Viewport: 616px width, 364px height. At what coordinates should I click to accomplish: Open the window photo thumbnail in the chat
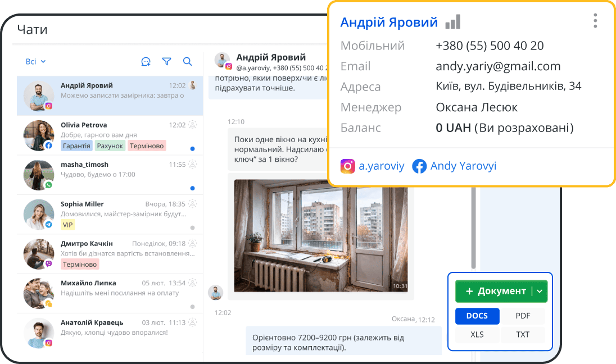[320, 236]
